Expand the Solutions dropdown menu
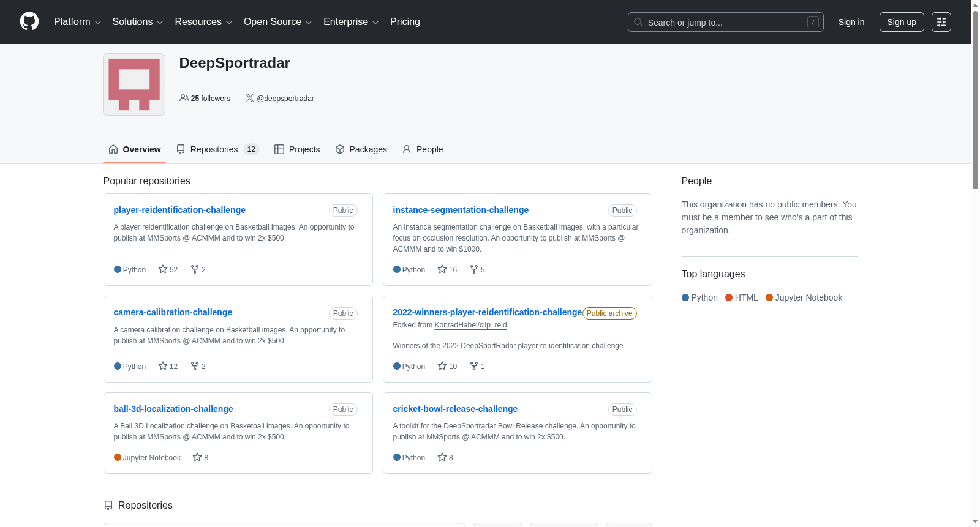The width and height of the screenshot is (980, 527). pos(138,22)
